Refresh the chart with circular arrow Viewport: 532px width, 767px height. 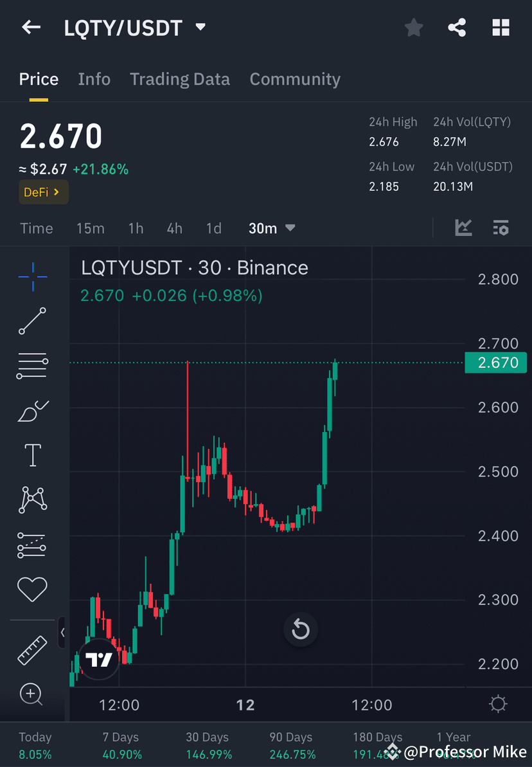[301, 631]
